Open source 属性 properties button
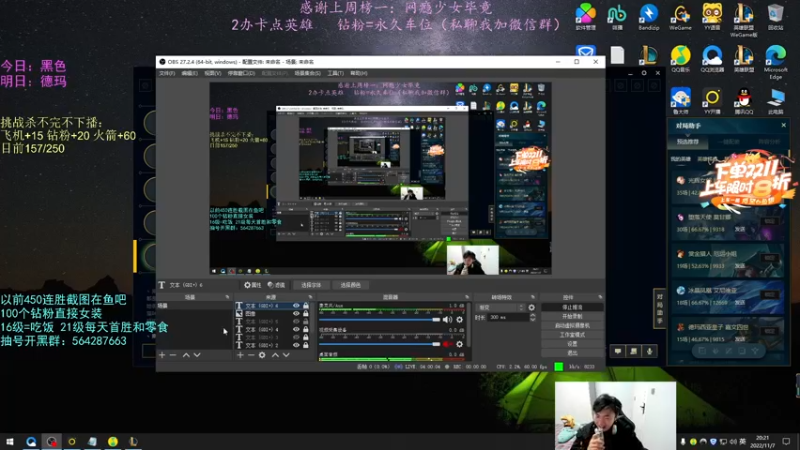 click(253, 285)
